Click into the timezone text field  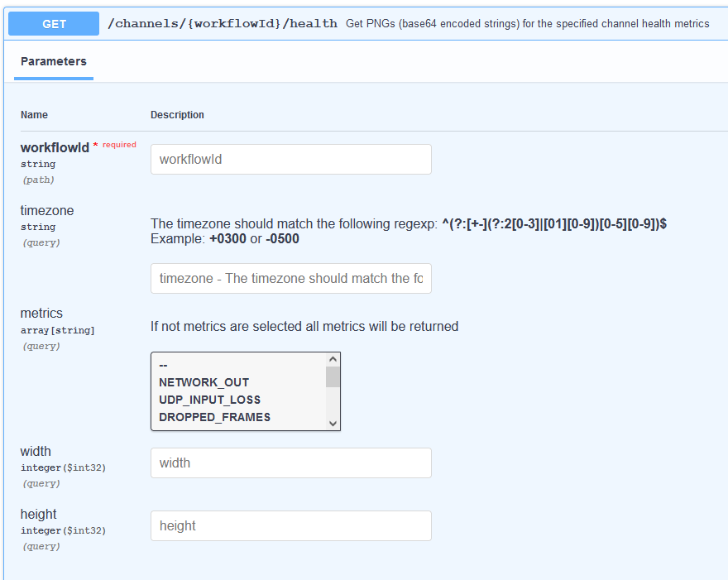(x=290, y=278)
